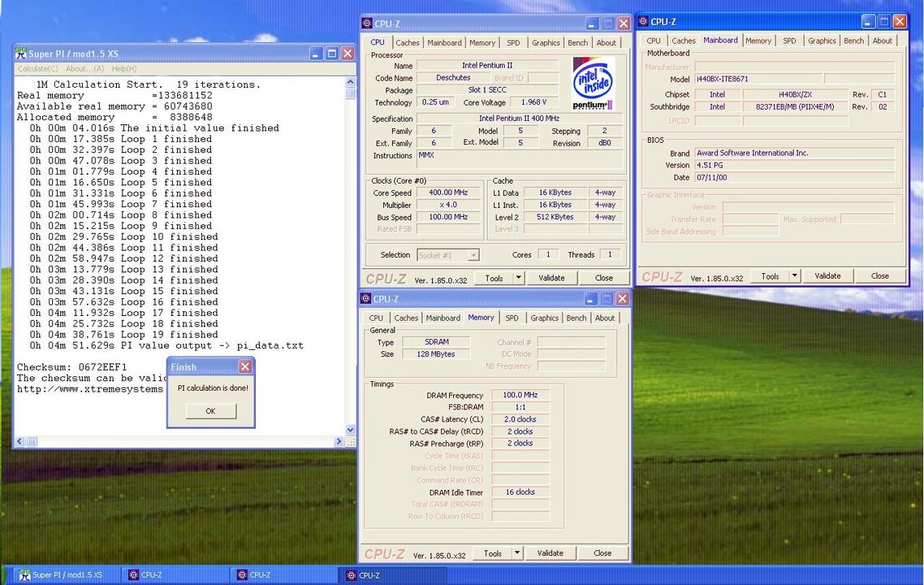924x585 pixels.
Task: Click CPU-Z icon in the Memory window title bar
Action: click(366, 298)
